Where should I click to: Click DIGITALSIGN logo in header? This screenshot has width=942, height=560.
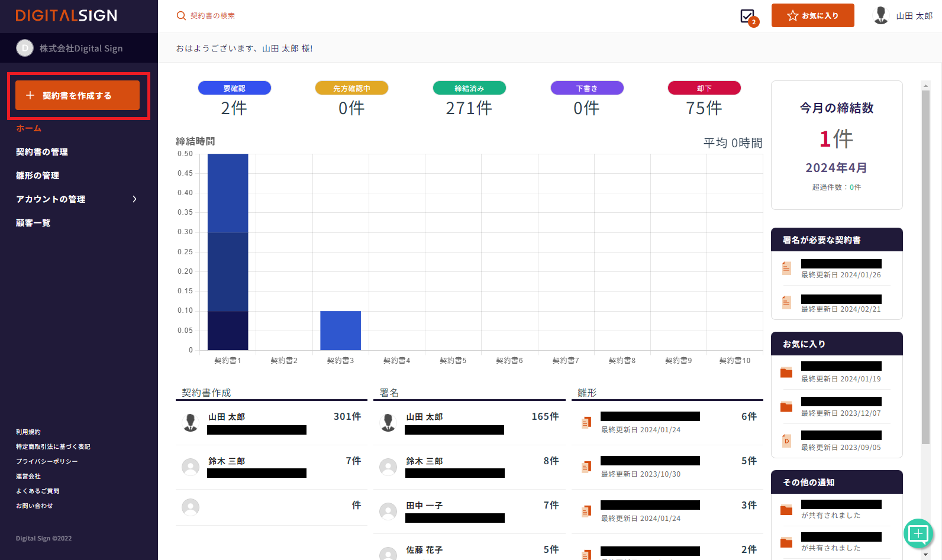click(66, 16)
